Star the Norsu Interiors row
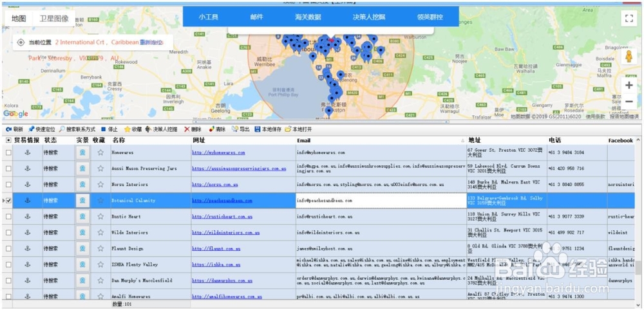The width and height of the screenshot is (644, 310). click(100, 185)
